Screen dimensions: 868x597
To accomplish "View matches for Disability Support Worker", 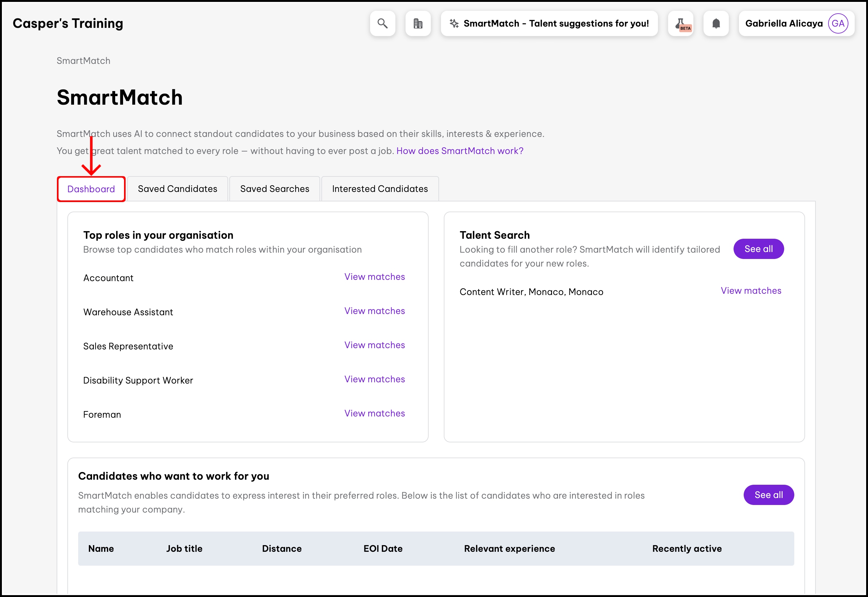I will [x=374, y=379].
